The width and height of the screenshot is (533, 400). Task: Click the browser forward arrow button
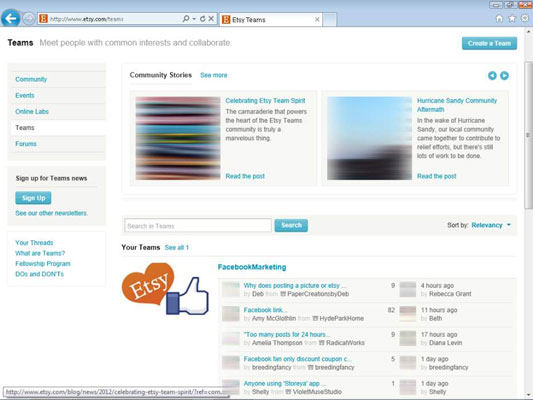click(29, 19)
